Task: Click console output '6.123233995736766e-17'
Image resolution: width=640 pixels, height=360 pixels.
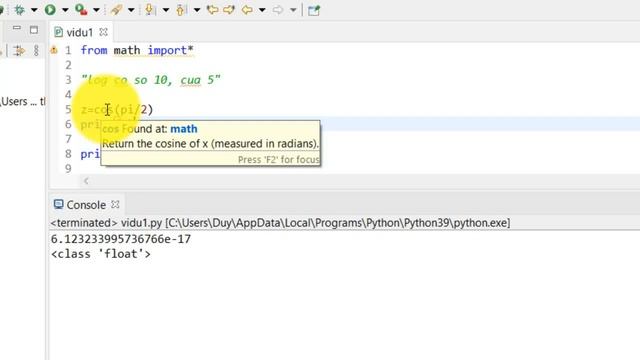Action: 121,239
